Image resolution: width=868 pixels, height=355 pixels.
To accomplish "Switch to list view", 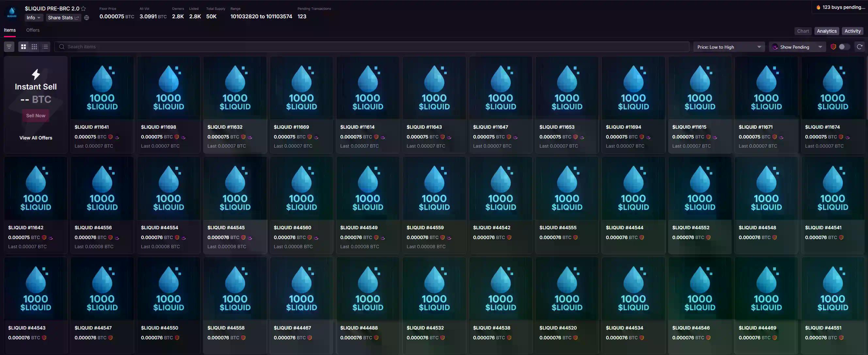I will coord(45,46).
